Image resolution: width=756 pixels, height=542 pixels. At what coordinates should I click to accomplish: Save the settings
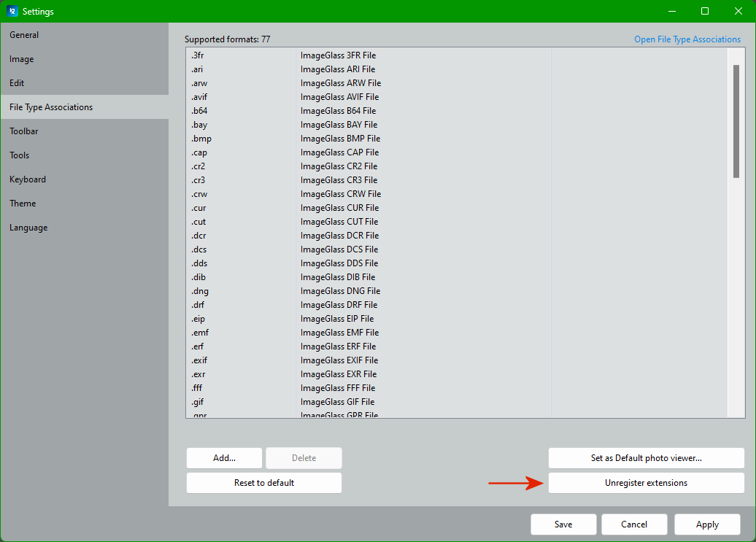(563, 524)
